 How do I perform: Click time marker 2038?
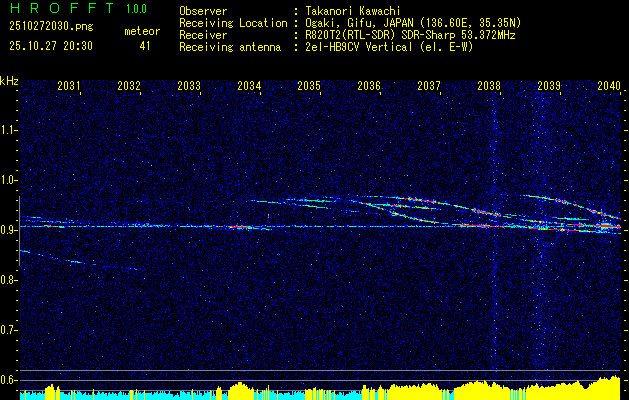pos(489,85)
